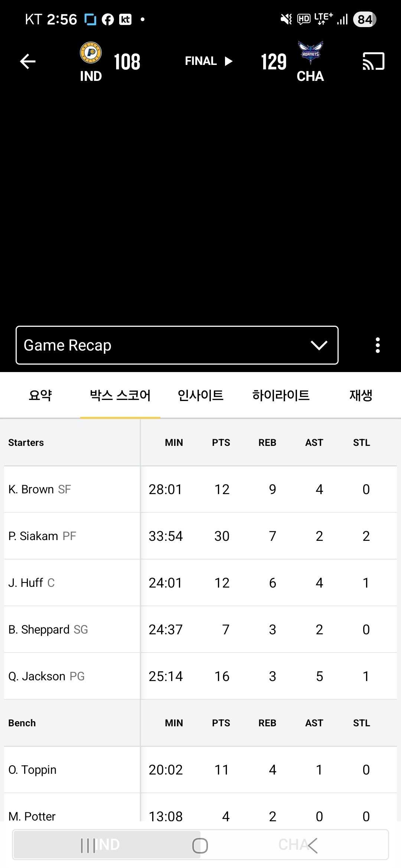
Task: Open the 요약 tab
Action: pos(40,395)
